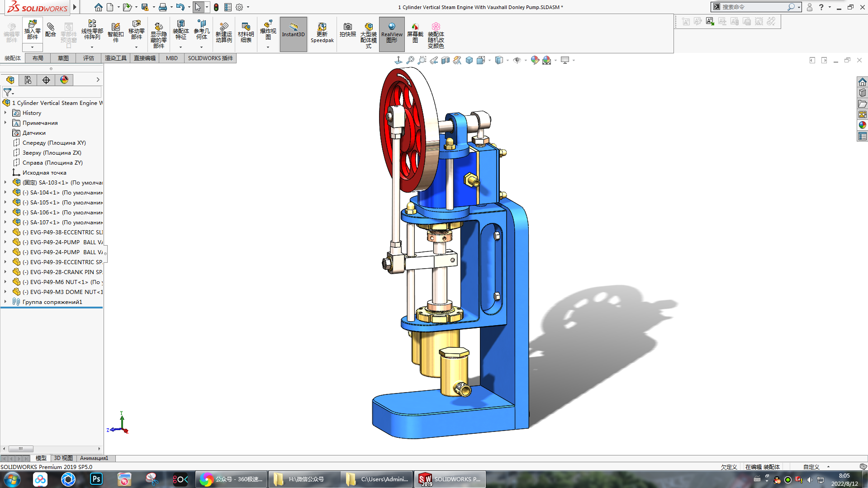
Task: Open the 渲染工具 tab
Action: pyautogui.click(x=116, y=58)
